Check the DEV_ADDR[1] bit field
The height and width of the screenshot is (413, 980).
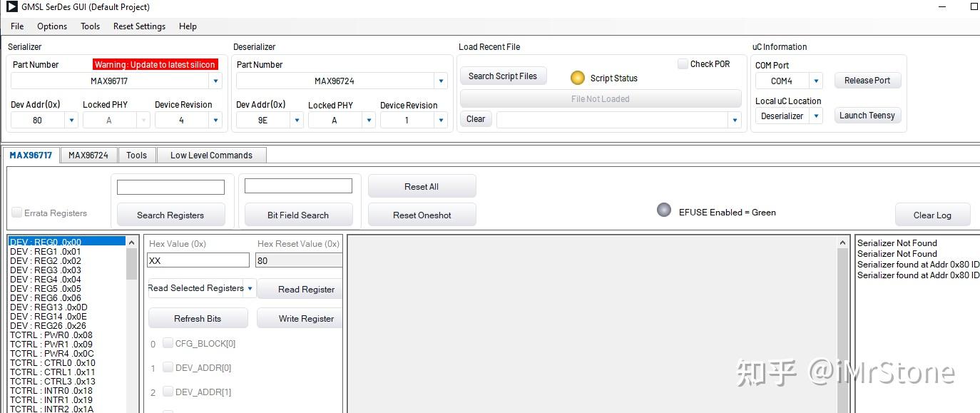[x=168, y=392]
